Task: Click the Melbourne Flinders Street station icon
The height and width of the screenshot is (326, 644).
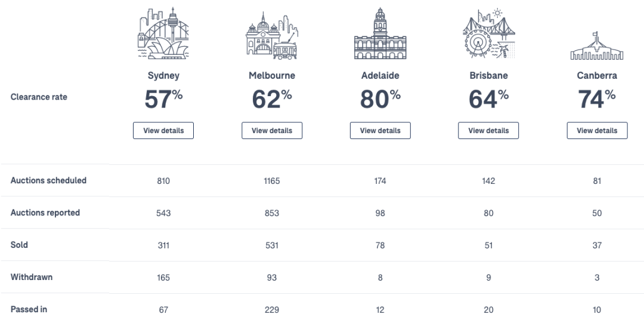Action: point(272,36)
